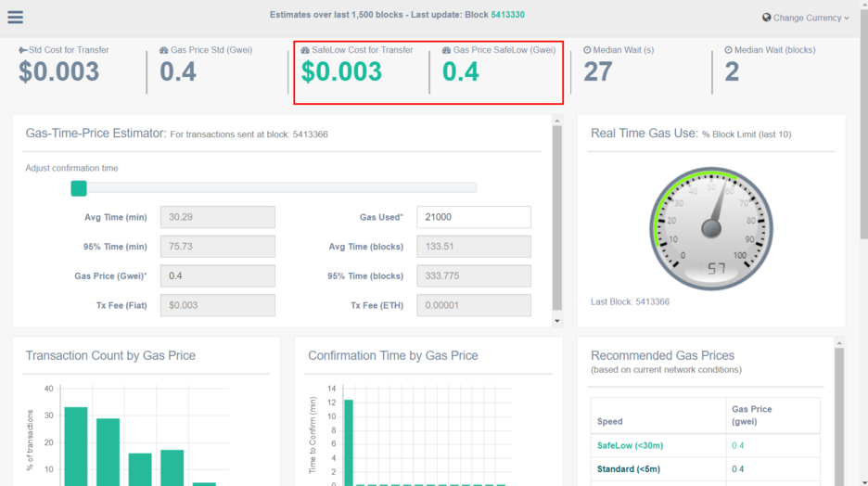
Task: Click the Tx Fee (ETH) field
Action: click(474, 305)
